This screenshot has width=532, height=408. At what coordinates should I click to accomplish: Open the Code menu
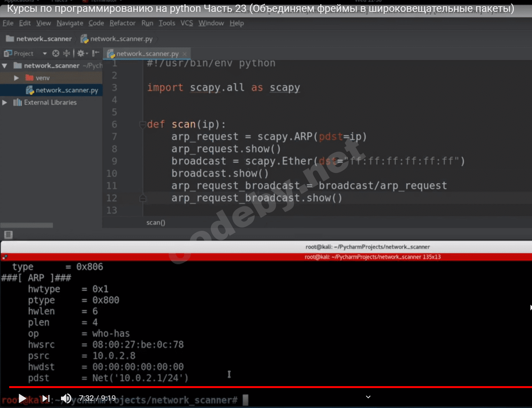pyautogui.click(x=96, y=23)
